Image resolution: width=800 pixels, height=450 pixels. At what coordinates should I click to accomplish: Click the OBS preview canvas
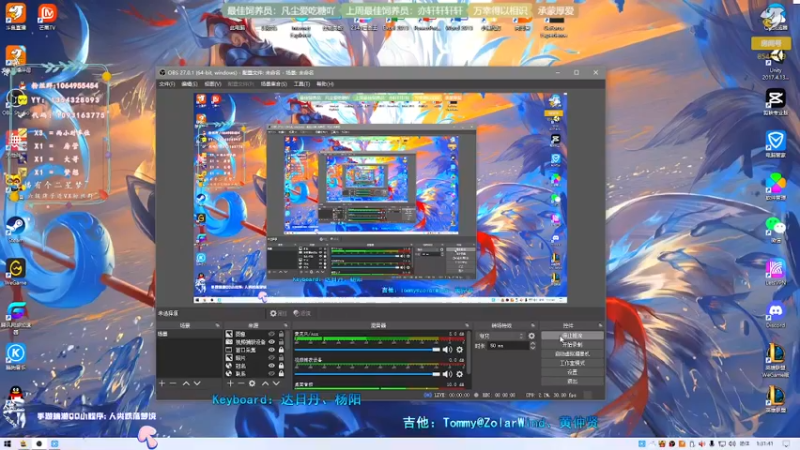[x=380, y=198]
